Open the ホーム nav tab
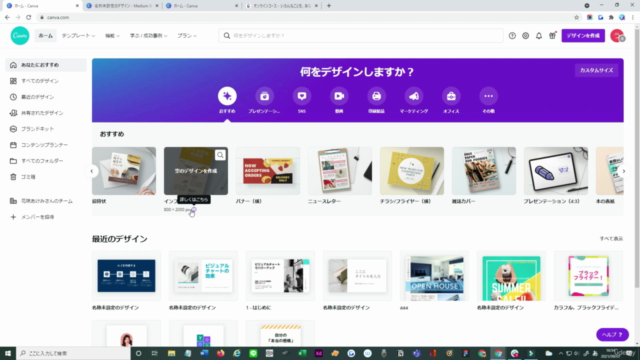The width and height of the screenshot is (640, 360). [x=46, y=36]
